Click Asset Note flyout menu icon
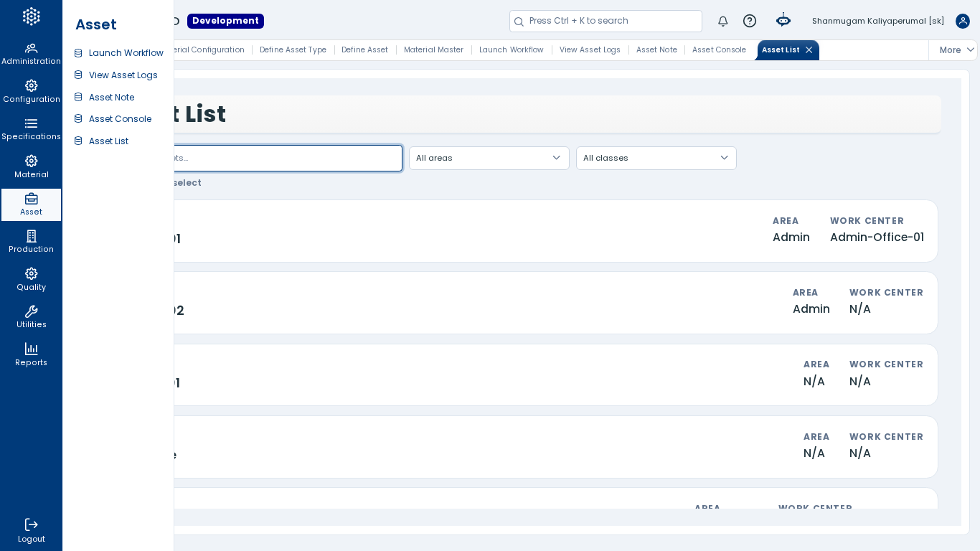980x551 pixels. point(78,98)
